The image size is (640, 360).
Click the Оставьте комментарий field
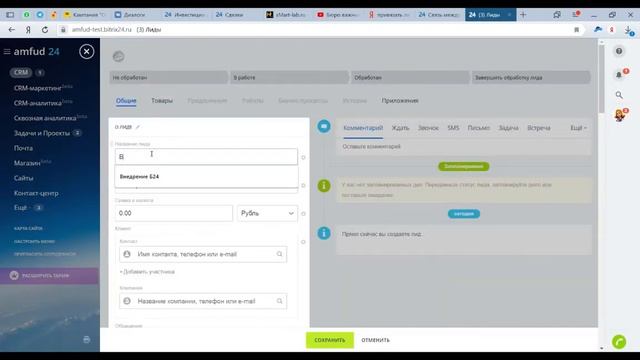(464, 147)
